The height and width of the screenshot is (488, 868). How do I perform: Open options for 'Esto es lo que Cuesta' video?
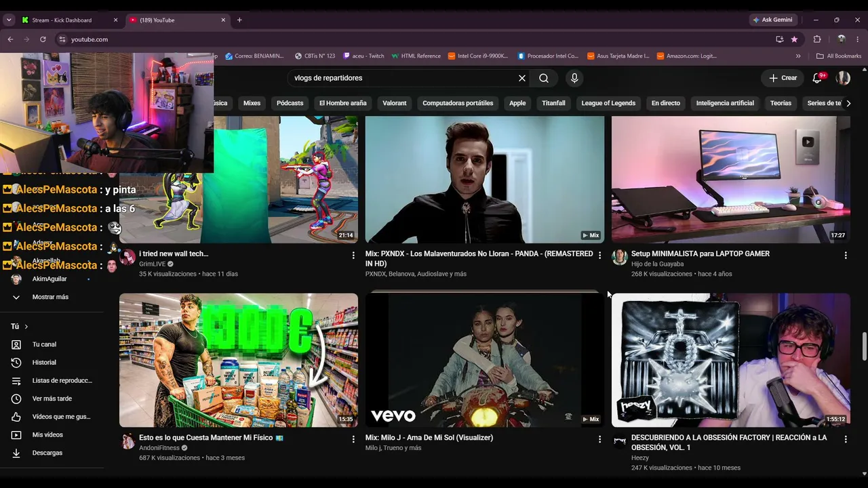tap(353, 439)
